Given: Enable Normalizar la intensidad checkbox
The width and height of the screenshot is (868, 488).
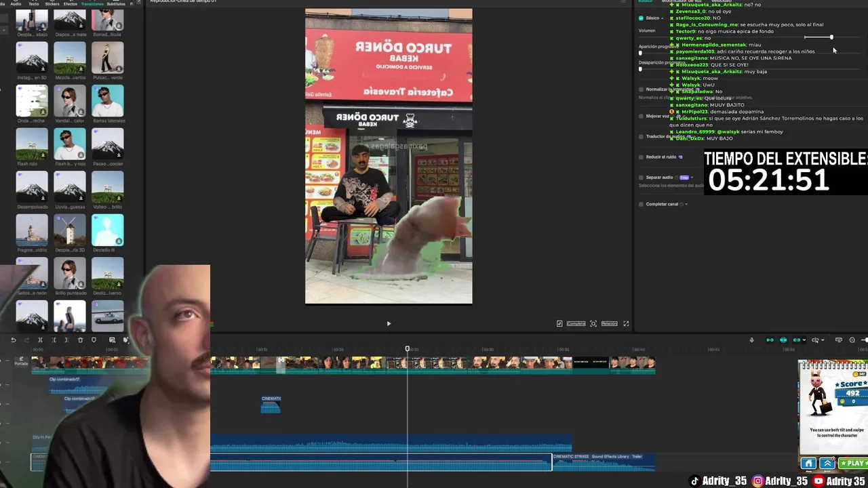Looking at the screenshot, I should click(641, 89).
